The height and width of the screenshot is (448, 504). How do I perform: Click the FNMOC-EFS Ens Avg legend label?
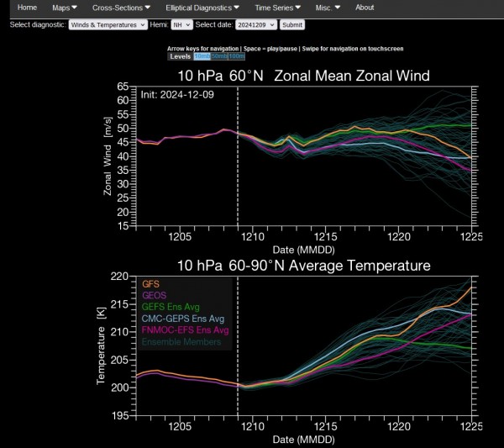point(185,330)
